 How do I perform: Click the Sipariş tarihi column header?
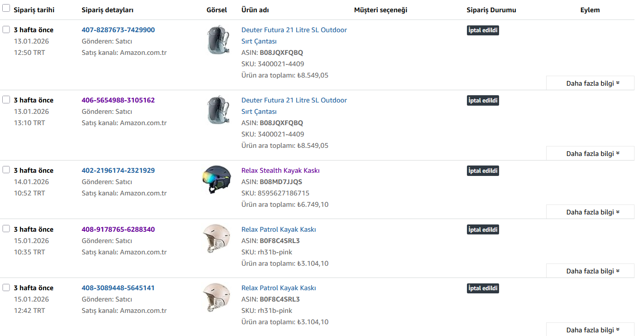(34, 10)
